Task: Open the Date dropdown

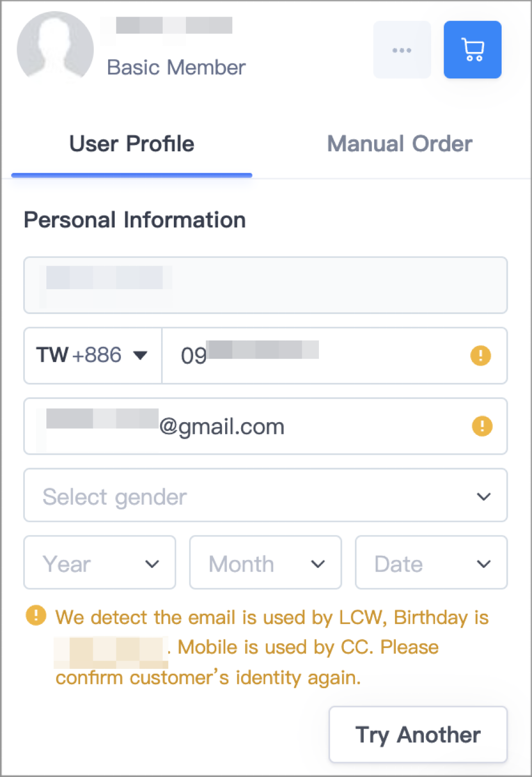Action: tap(431, 563)
